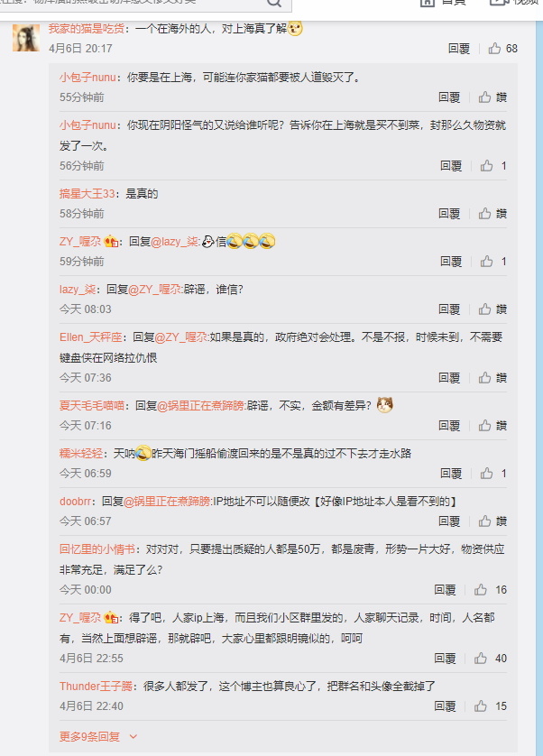Like Ellen_天秤座's reply comment
543x756 pixels.
[484, 377]
